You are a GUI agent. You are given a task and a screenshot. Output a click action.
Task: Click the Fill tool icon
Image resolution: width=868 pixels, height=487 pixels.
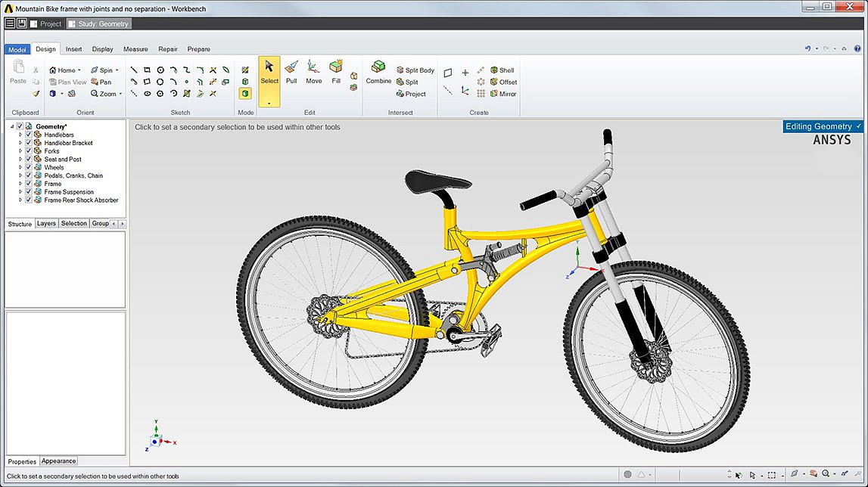click(336, 73)
